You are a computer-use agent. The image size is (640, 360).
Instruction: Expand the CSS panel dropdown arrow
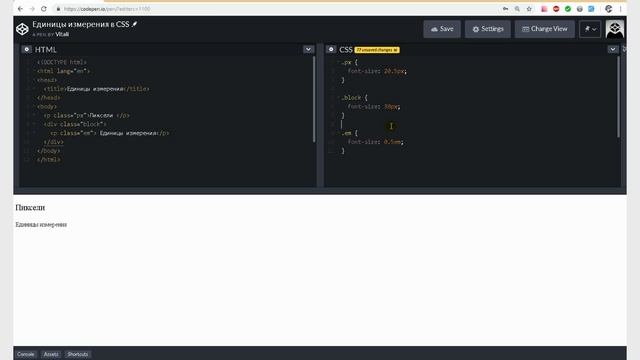click(x=613, y=49)
